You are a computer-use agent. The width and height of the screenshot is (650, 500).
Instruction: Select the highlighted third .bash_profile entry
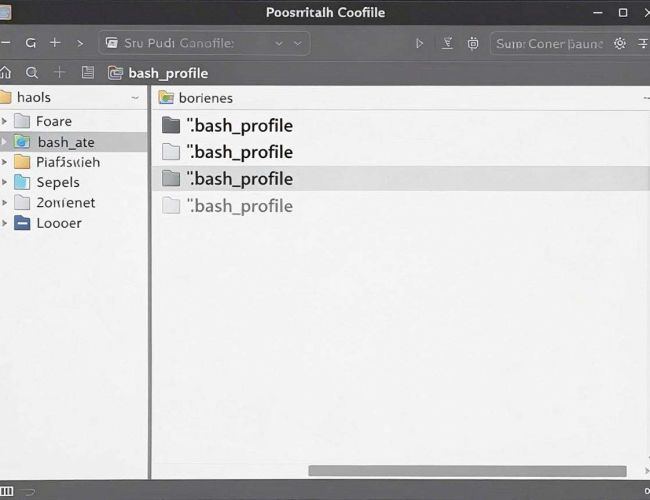[x=400, y=179]
